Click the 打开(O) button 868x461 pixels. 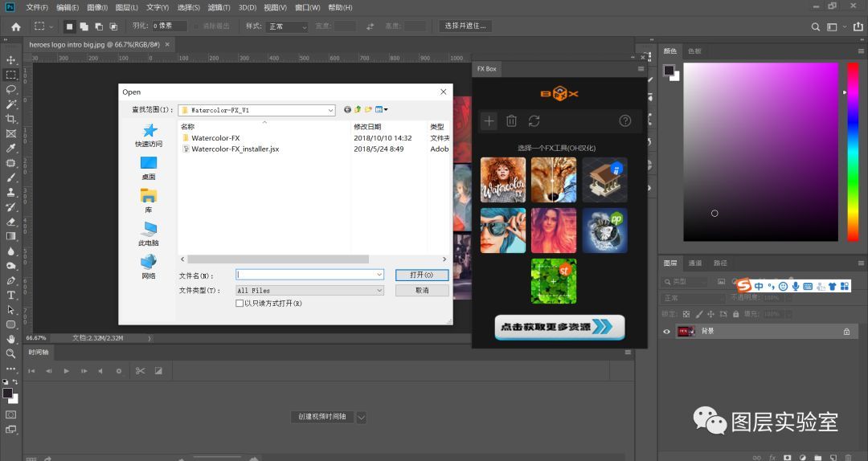click(x=422, y=275)
